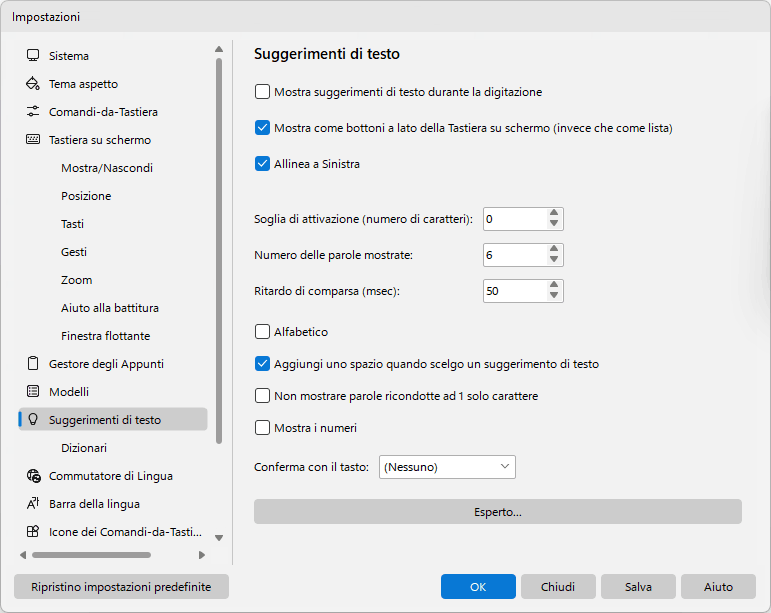Viewport: 771px width, 613px height.
Task: Enable Mostra suggerimenti di testo durante la digitazione
Action: (x=262, y=92)
